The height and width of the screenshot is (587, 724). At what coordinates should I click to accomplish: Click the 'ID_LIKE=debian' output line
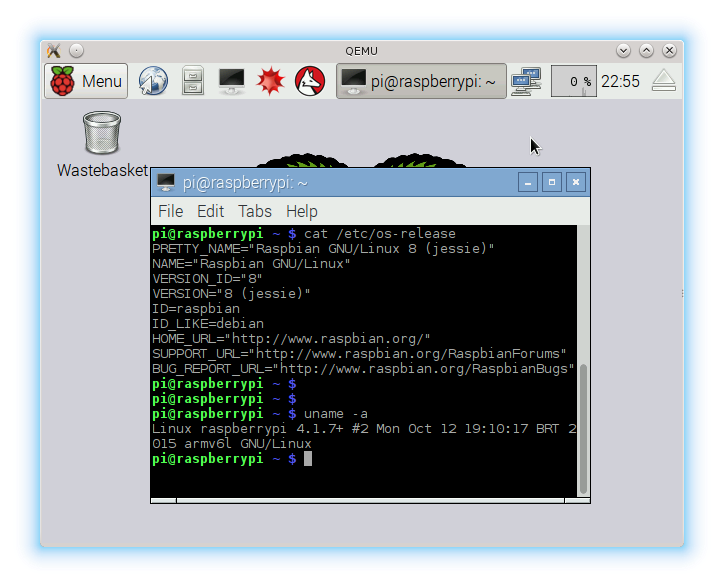click(x=208, y=324)
